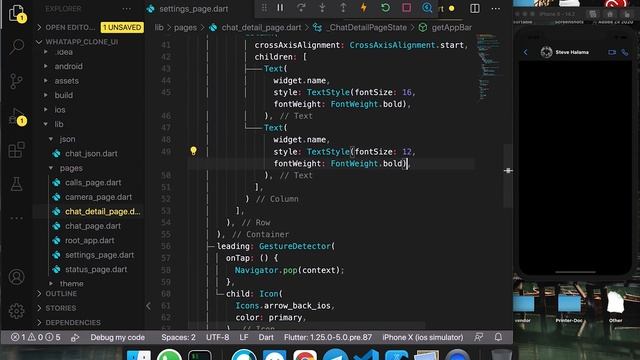The width and height of the screenshot is (640, 360).
Task: Choose device iPhone X (ios simulator)
Action: pyautogui.click(x=422, y=337)
